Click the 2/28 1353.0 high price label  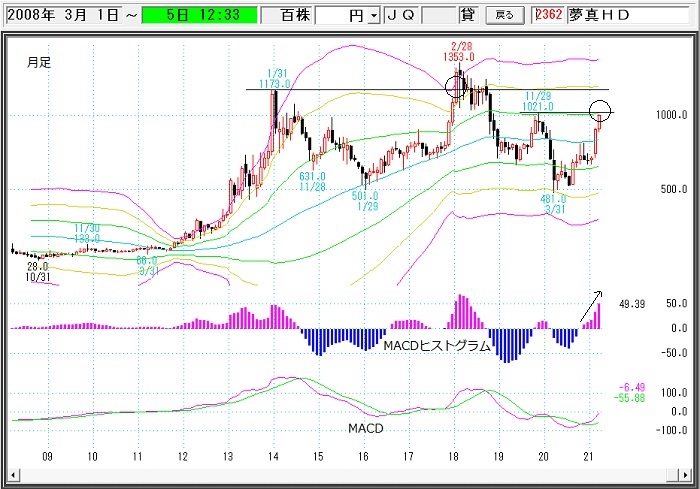click(x=459, y=51)
